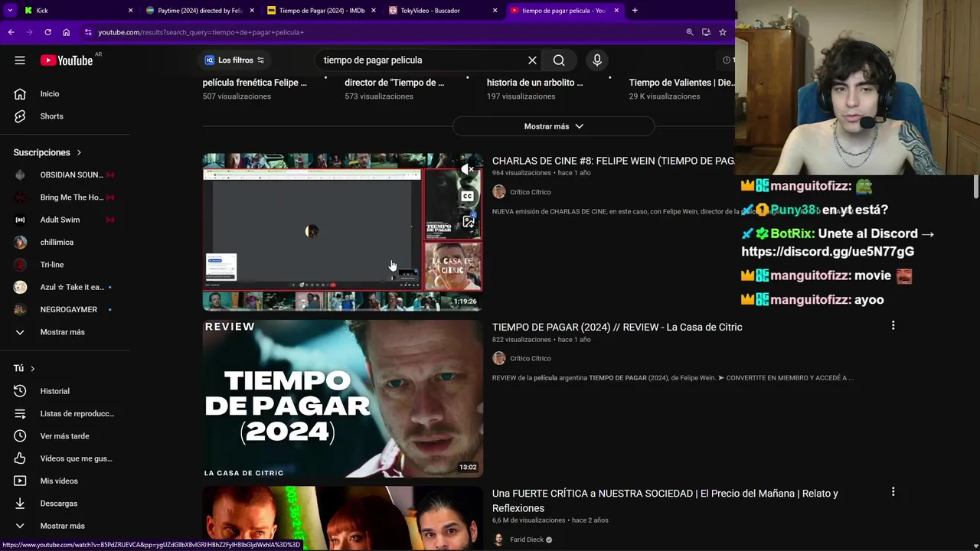Switch to Tiempo de Pagar IMDb tab
Image resolution: width=980 pixels, height=551 pixels.
click(x=322, y=11)
